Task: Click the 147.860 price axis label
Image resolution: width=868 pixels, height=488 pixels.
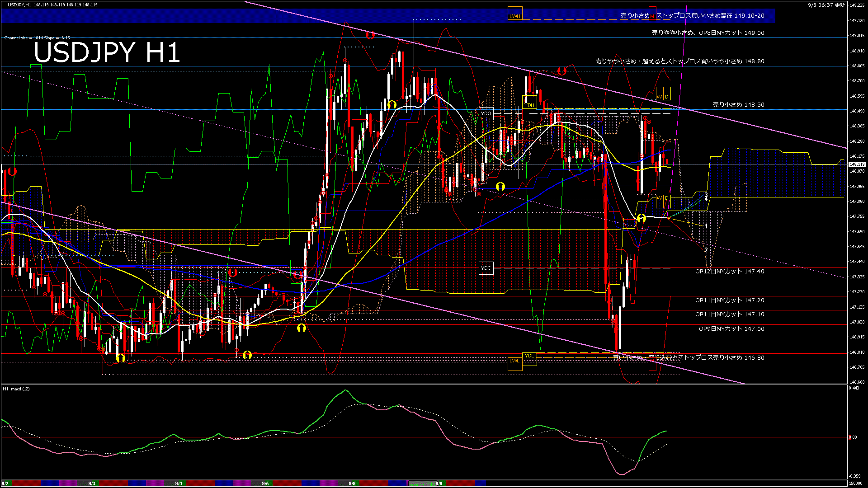Action: pos(857,202)
